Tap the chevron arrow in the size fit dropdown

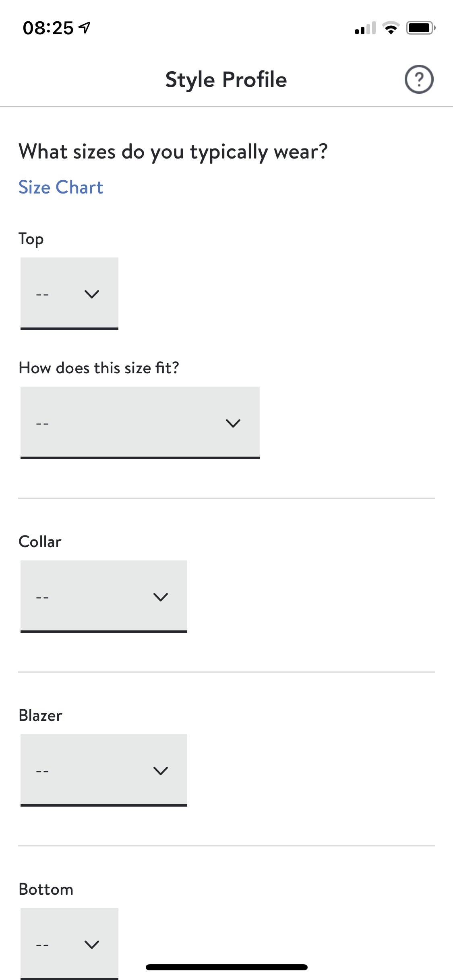click(x=233, y=423)
